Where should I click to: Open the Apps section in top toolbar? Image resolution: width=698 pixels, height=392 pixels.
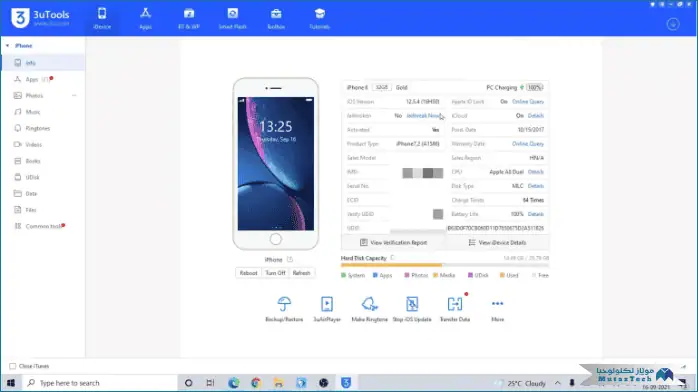coord(146,18)
